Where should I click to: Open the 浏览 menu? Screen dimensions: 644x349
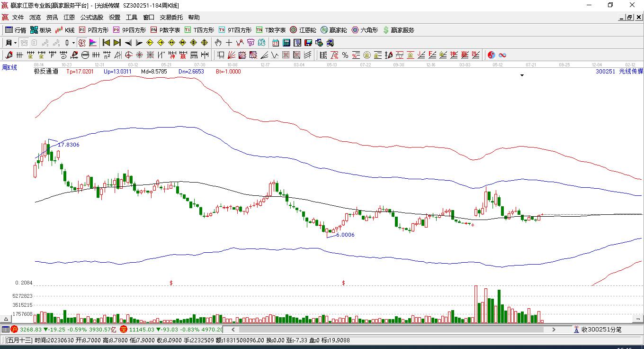35,18
